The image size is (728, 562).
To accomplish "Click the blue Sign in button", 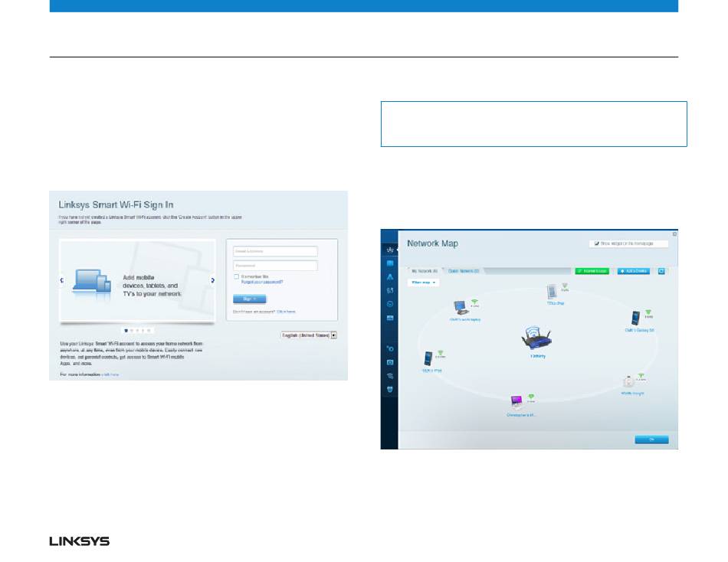I will pos(249,299).
